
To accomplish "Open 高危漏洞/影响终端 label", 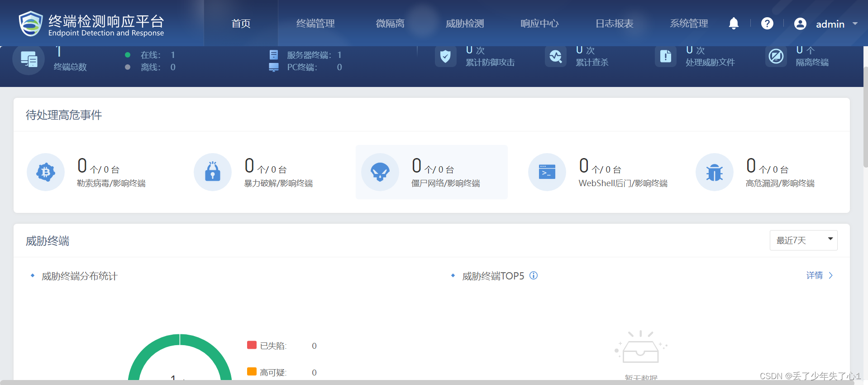I will click(780, 183).
